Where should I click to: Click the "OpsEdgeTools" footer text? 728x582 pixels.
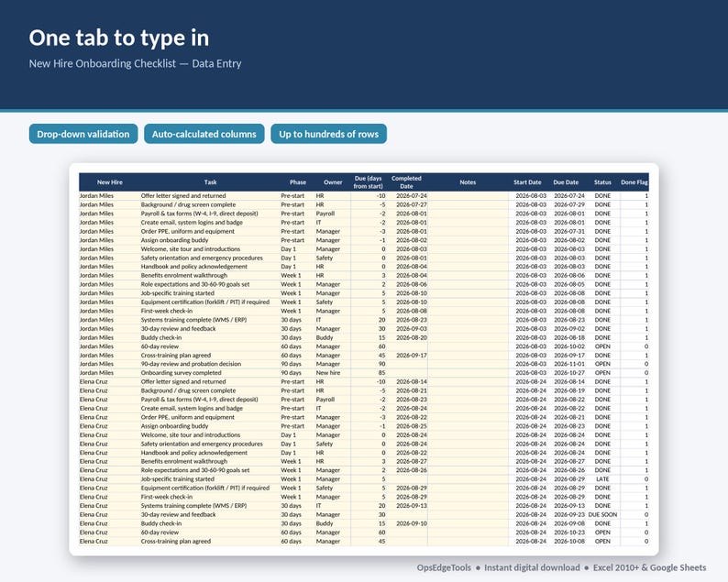(444, 567)
